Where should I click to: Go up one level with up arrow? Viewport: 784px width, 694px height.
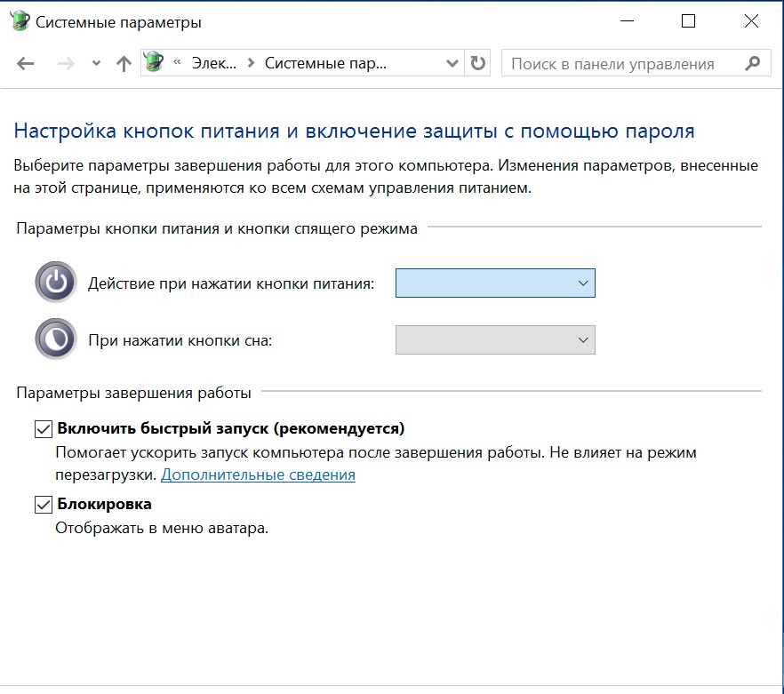pyautogui.click(x=124, y=64)
